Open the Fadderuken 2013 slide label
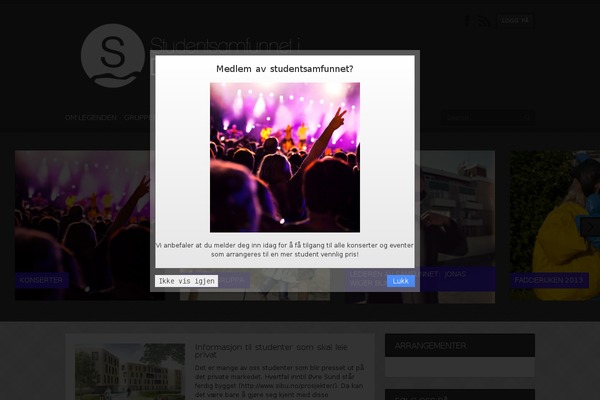 549,280
